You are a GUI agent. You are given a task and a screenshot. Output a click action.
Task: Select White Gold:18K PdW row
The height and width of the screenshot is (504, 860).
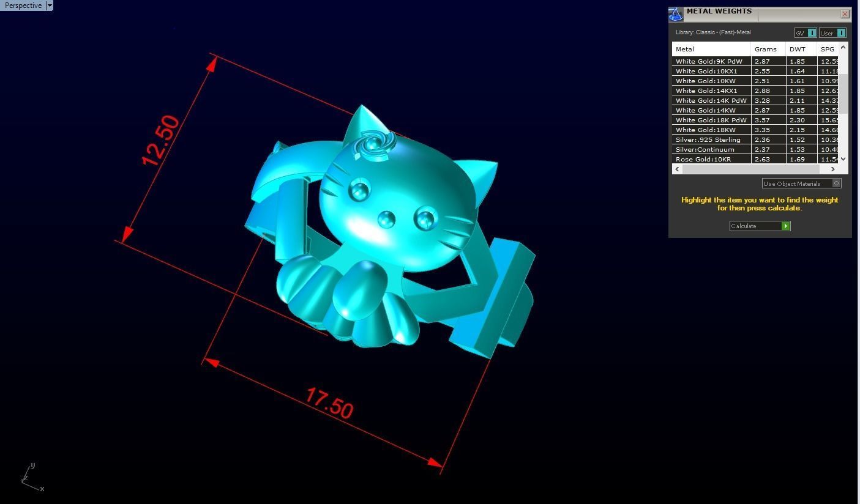(755, 120)
